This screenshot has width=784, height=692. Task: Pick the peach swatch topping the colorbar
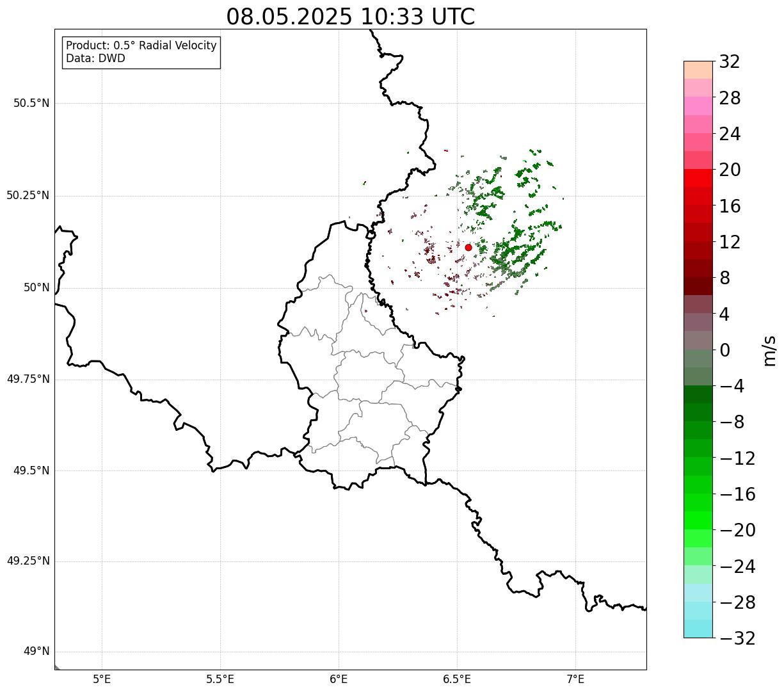[x=698, y=70]
